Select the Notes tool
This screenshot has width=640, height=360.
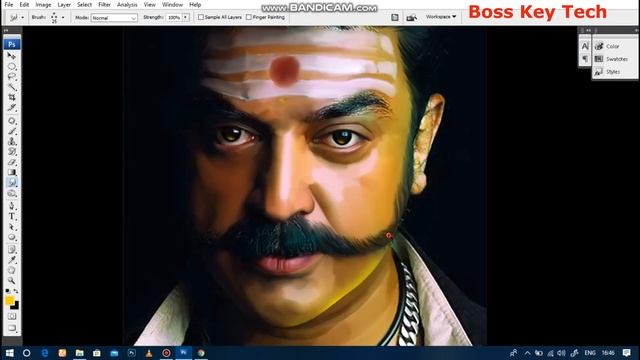coord(12,249)
